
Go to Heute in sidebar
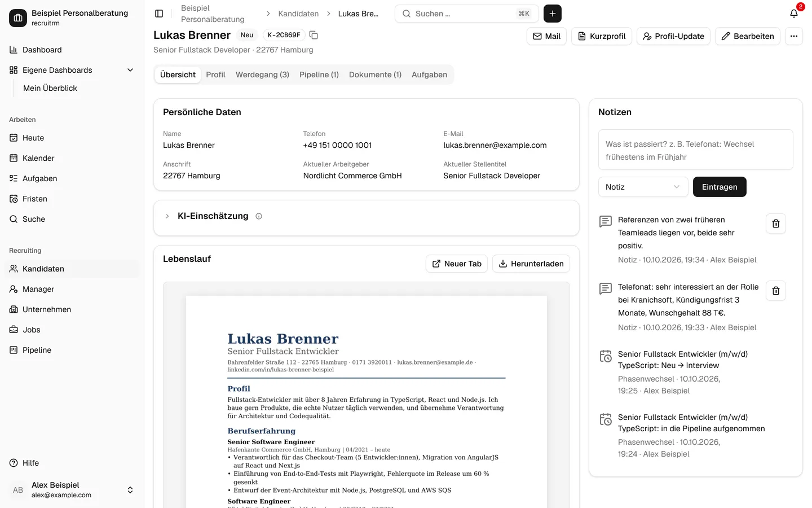(x=71, y=138)
